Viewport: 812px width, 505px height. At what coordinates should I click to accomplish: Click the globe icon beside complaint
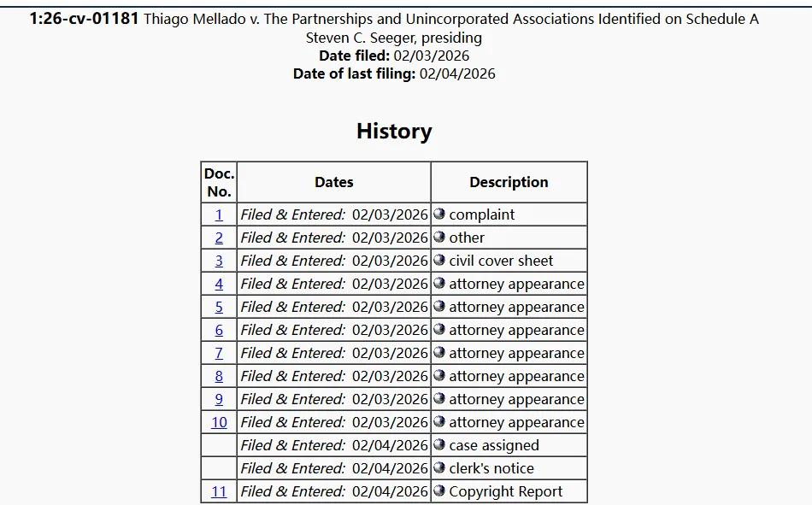click(439, 214)
